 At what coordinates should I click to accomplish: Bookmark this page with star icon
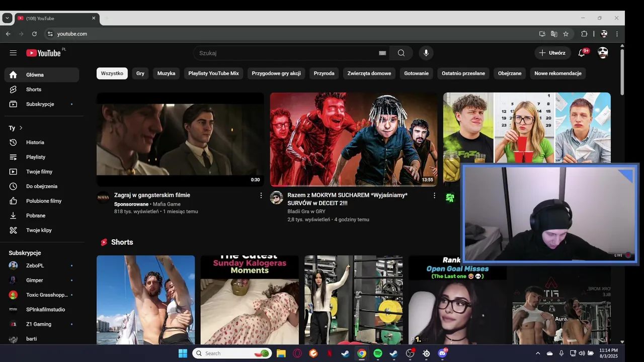(x=566, y=34)
